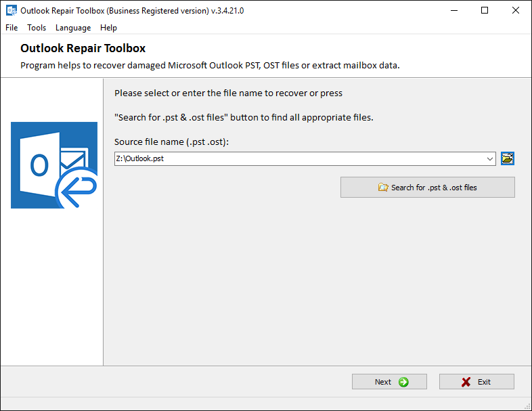The height and width of the screenshot is (411, 532).
Task: Open the browse-for-file folder icon
Action: [x=508, y=158]
